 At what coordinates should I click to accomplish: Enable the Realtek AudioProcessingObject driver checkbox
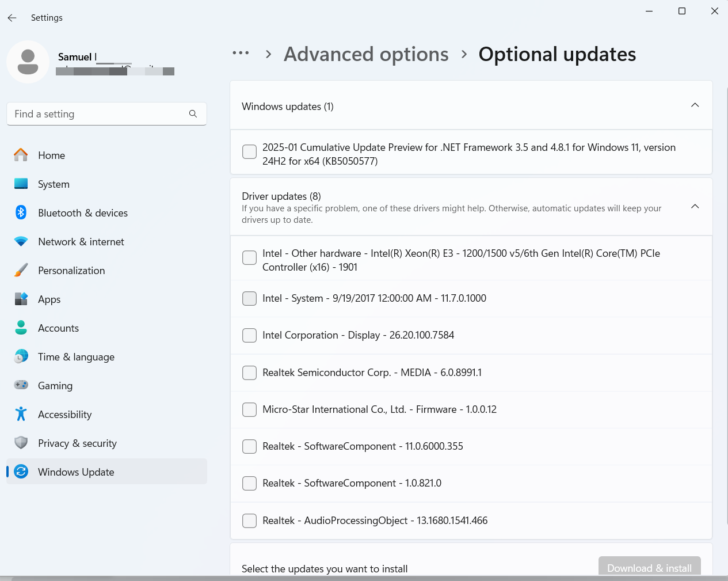[249, 521]
